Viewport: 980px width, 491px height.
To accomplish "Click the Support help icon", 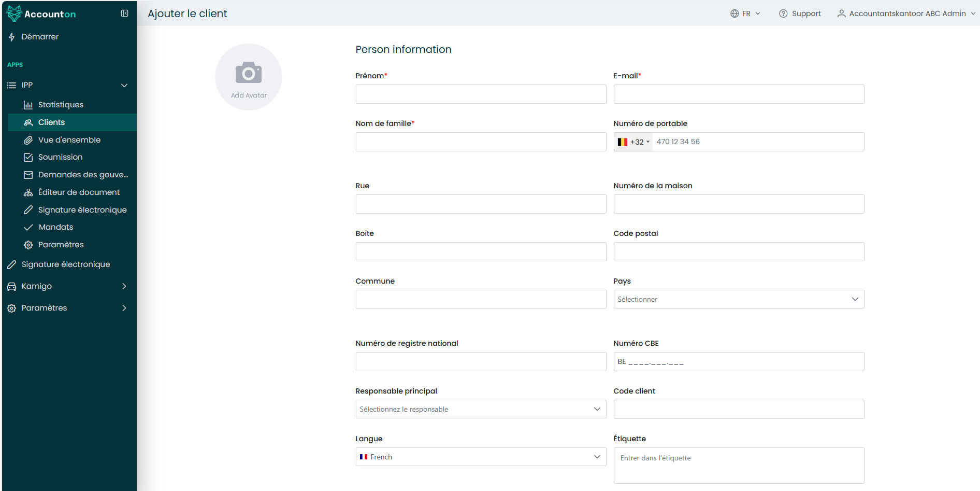I will coord(783,13).
